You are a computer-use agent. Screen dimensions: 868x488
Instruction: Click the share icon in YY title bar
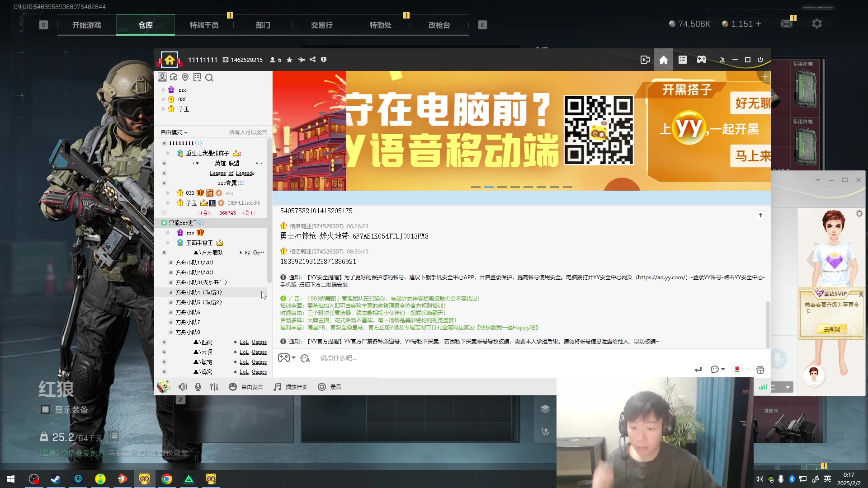pos(313,60)
